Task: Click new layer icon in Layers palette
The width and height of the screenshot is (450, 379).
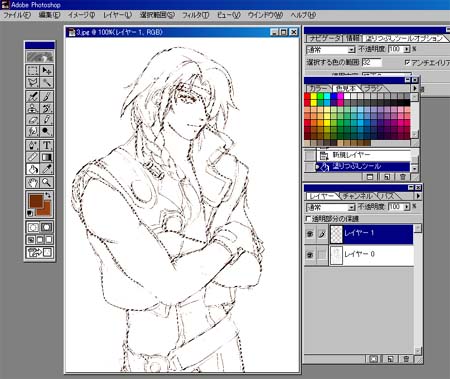Action: [390, 359]
